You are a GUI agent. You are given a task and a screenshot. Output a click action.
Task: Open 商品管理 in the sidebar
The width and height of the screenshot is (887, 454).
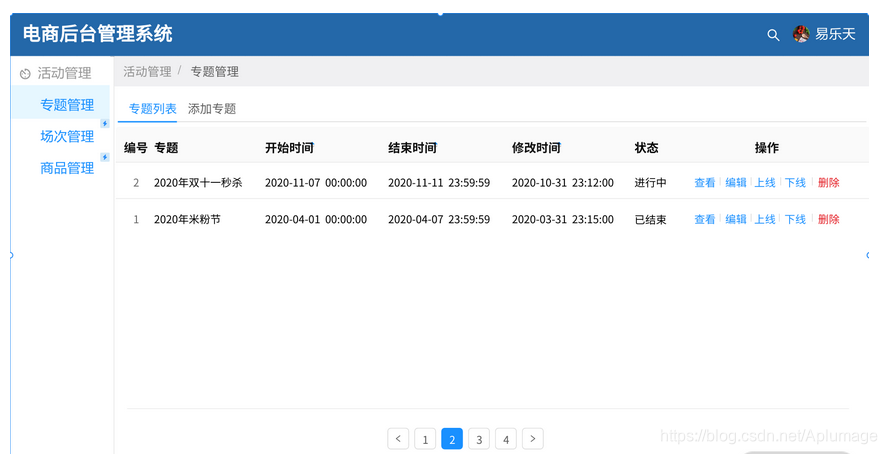point(67,168)
